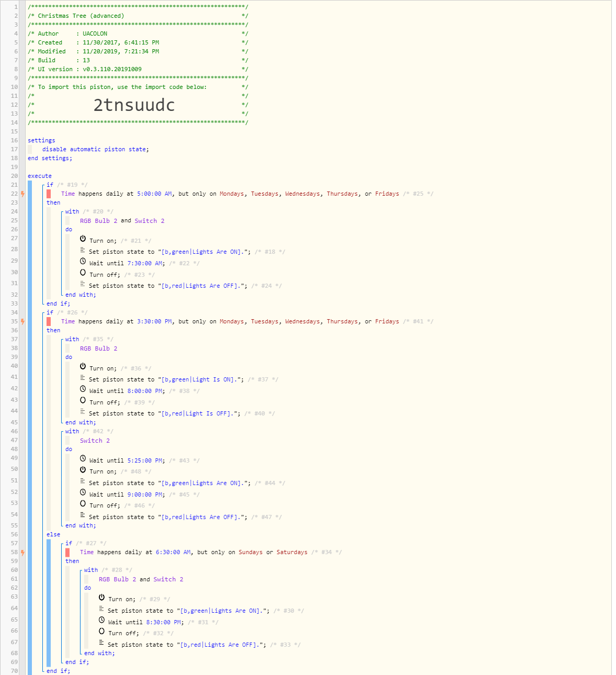Click the 7:30:00 AM wait time value

(x=145, y=263)
